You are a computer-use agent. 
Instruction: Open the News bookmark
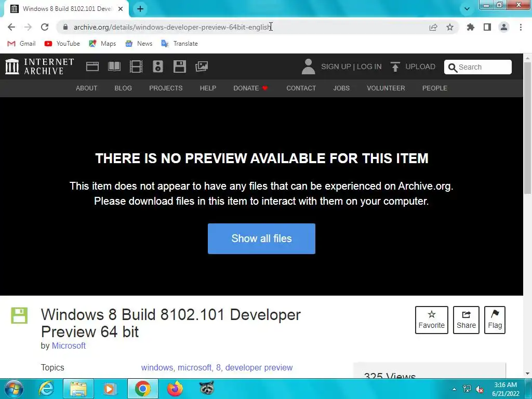click(x=138, y=44)
